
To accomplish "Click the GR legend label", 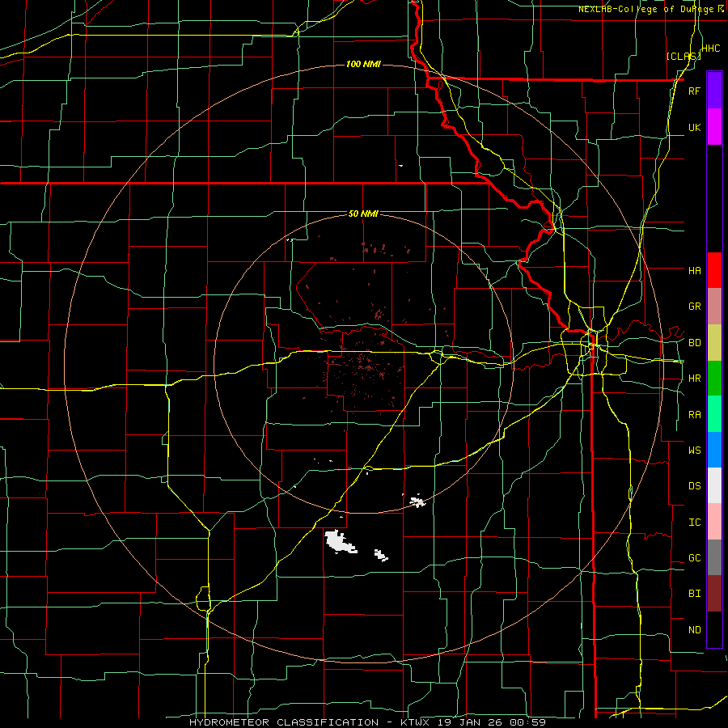I will [694, 307].
